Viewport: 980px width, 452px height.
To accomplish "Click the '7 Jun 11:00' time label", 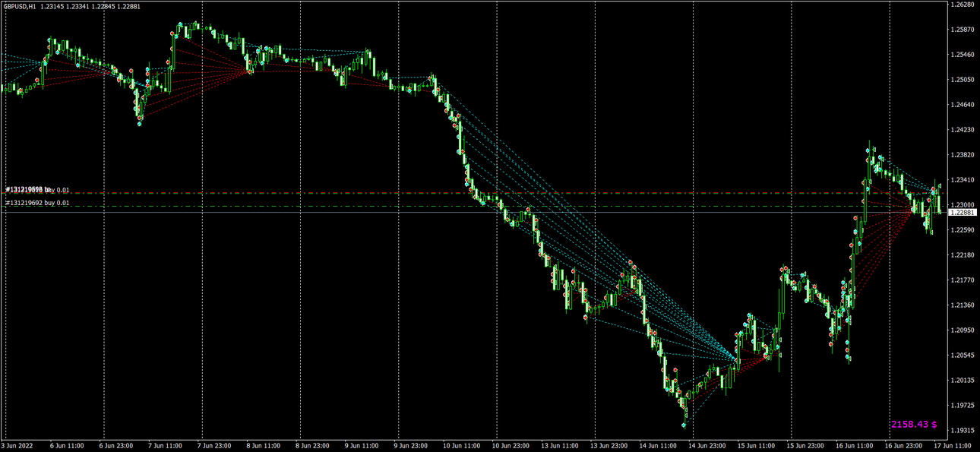I will 165,446.
